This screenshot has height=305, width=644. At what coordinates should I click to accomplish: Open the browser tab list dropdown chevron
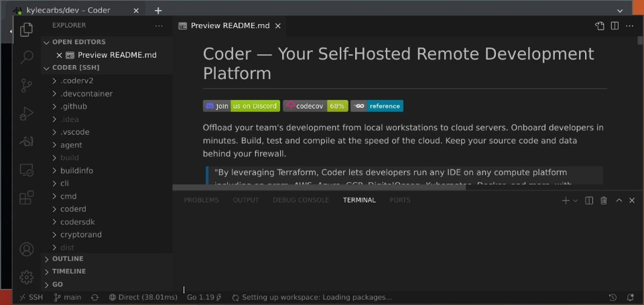coord(620,11)
